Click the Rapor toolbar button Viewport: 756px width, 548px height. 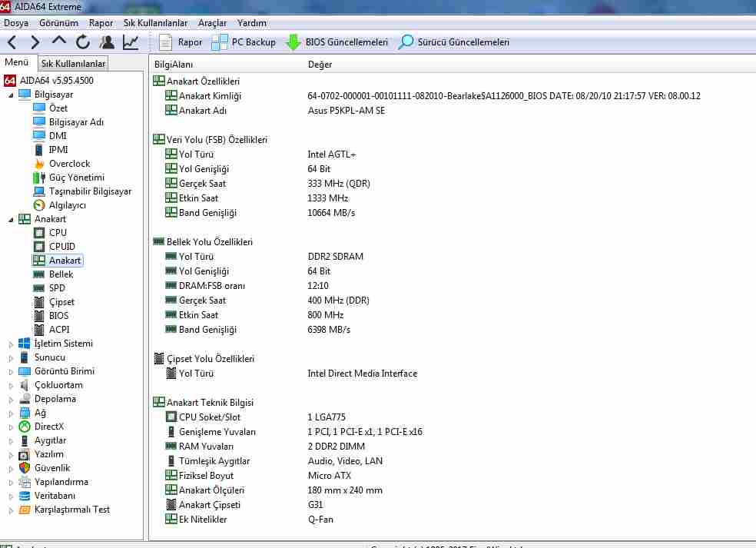point(181,42)
